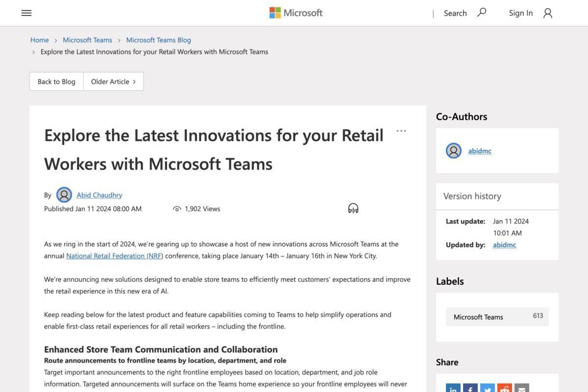This screenshot has height=392, width=588.
Task: Click the views eye icon
Action: click(x=177, y=209)
